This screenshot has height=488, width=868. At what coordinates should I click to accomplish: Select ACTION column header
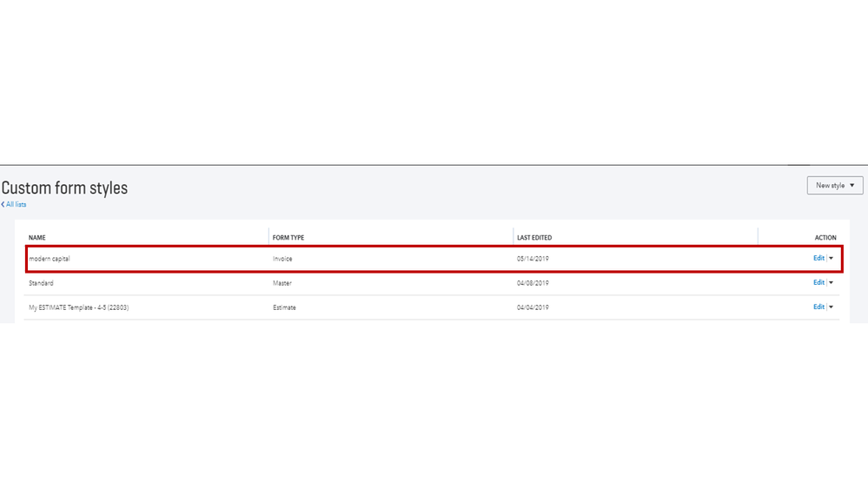[x=825, y=237]
